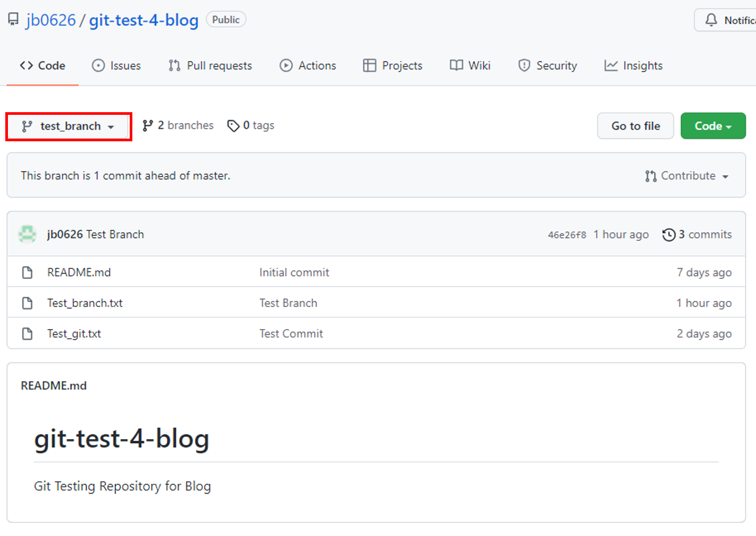View the 0 tags link
756x536 pixels.
coord(251,125)
